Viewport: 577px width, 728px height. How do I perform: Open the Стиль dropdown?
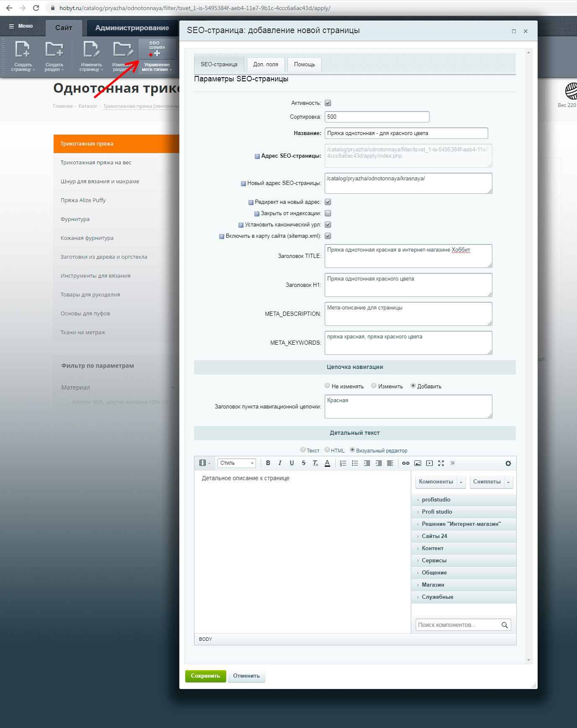point(237,463)
